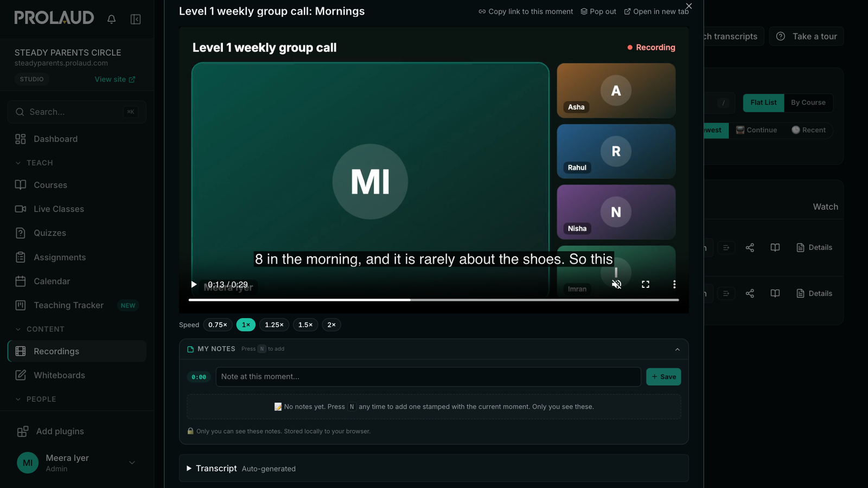Viewport: 868px width, 488px height.
Task: Open the notifications bell
Action: pyautogui.click(x=111, y=19)
